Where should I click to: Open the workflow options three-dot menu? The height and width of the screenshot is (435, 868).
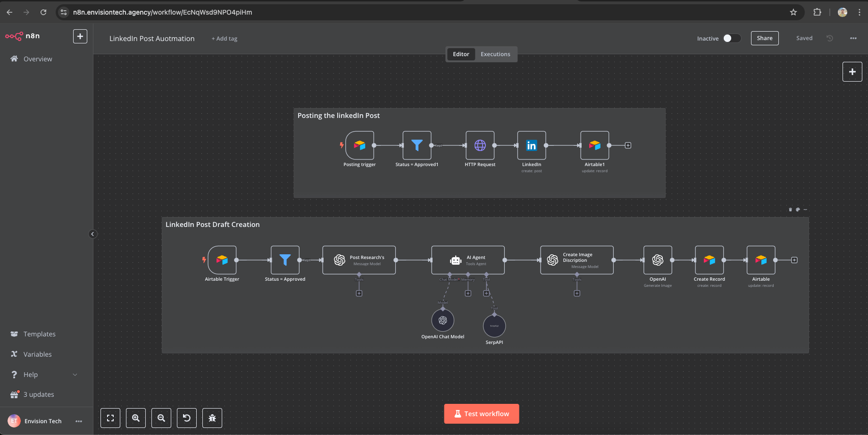coord(853,38)
